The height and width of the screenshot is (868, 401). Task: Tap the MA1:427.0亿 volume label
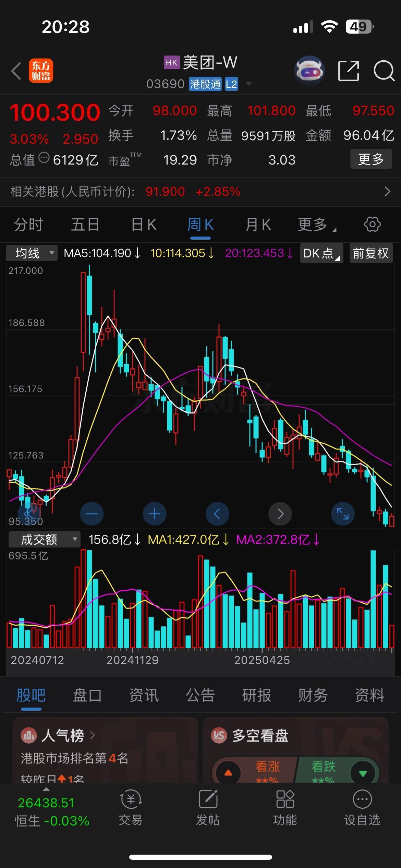pyautogui.click(x=189, y=540)
